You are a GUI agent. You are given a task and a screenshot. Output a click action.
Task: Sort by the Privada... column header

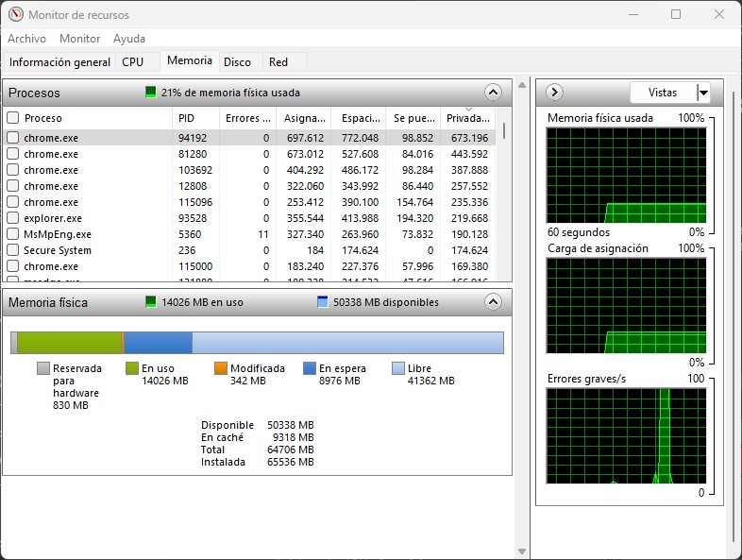468,118
